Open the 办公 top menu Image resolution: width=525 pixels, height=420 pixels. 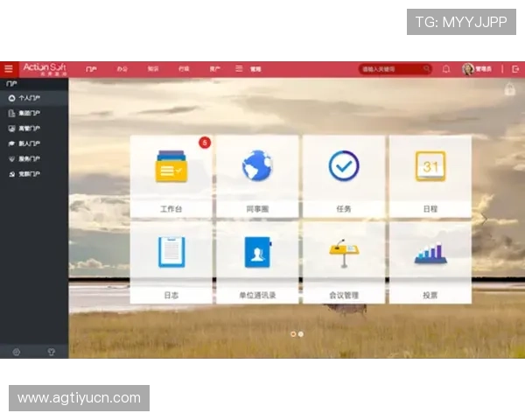[x=122, y=69]
